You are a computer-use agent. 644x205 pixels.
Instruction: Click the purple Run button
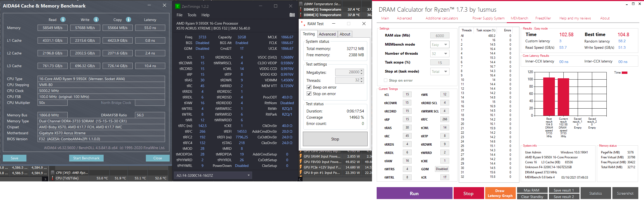(414, 193)
